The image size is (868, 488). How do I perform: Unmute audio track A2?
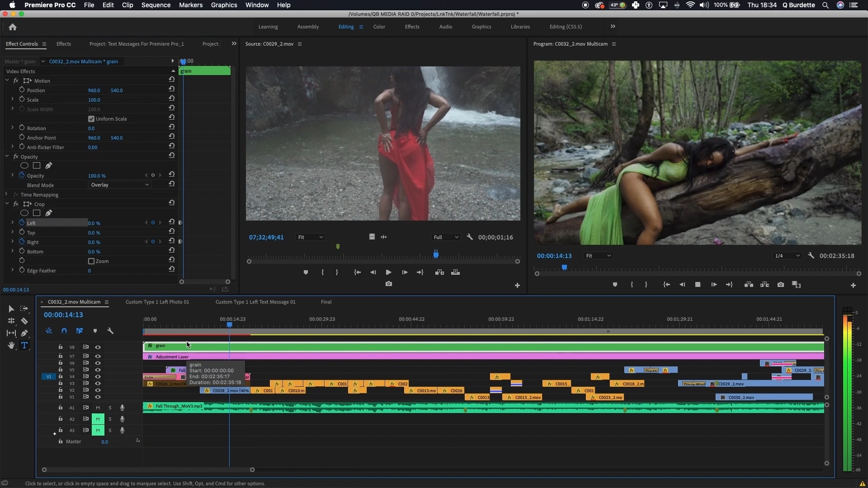coord(98,419)
